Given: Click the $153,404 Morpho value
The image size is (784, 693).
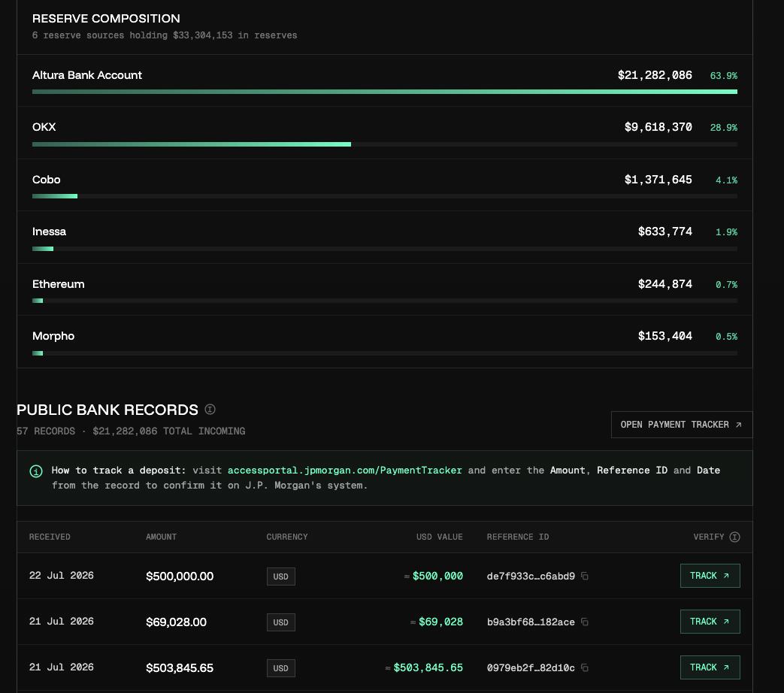Looking at the screenshot, I should click(x=665, y=336).
